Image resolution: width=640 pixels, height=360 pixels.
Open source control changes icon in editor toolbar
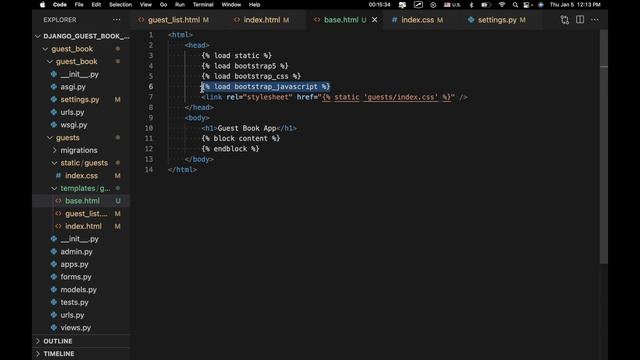(x=564, y=20)
